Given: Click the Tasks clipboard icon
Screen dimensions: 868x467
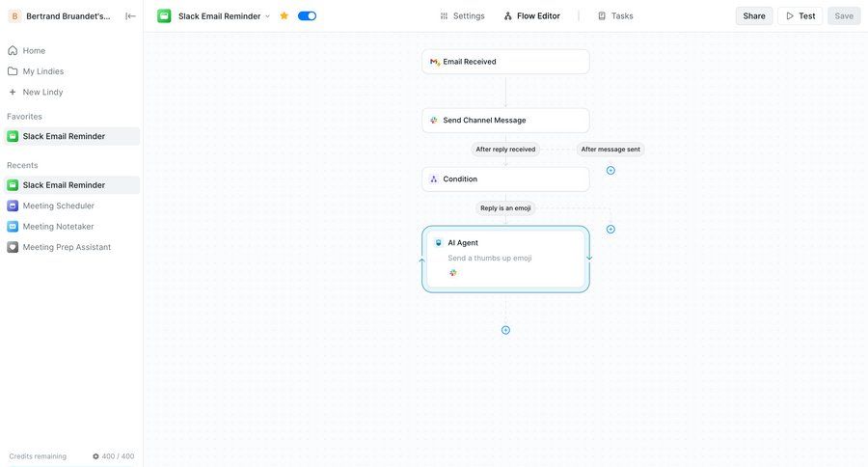Looking at the screenshot, I should 602,16.
